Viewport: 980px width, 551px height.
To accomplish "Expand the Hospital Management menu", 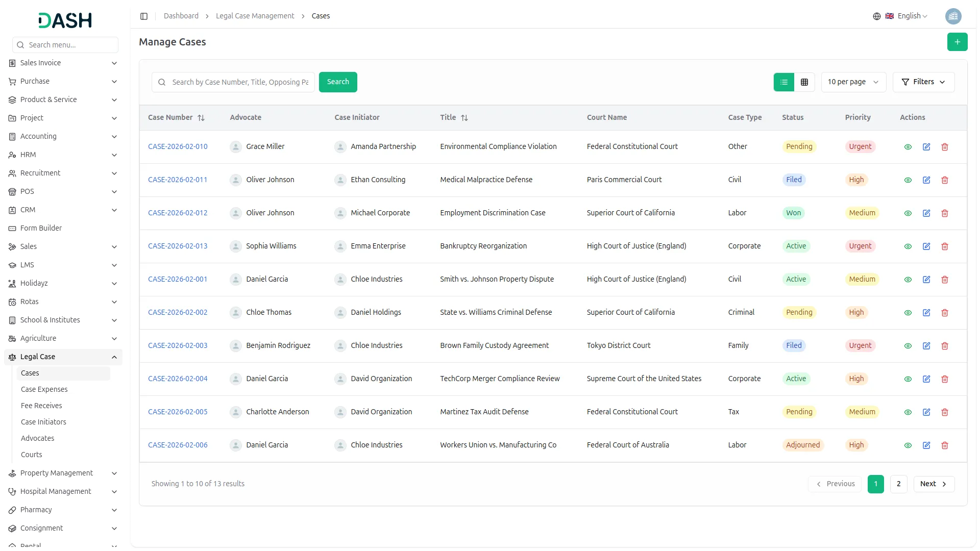I will (63, 492).
